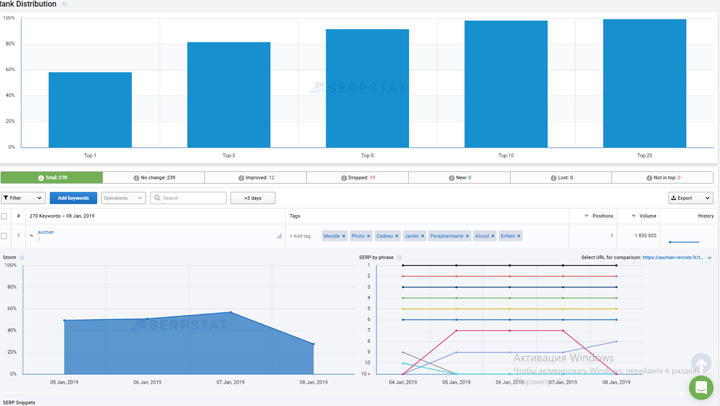Open the history sparkline for auchan
The image size is (720, 406).
pos(684,242)
